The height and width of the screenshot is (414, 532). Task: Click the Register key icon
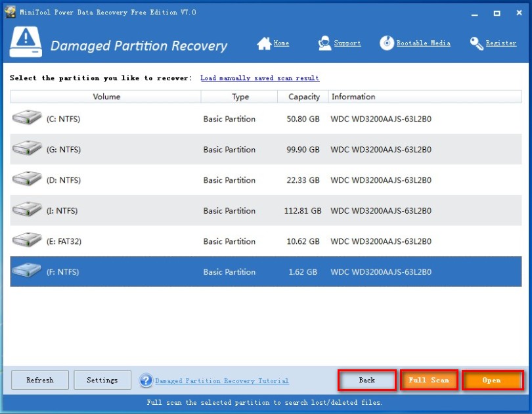click(477, 43)
